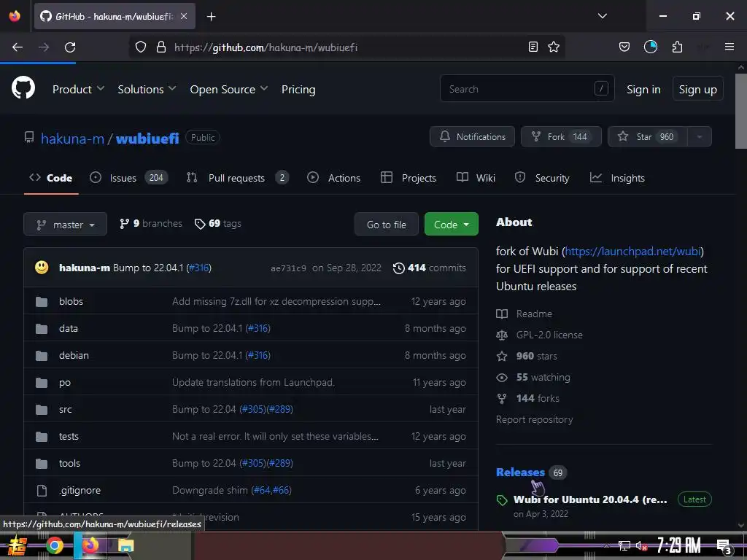Expand the Solutions menu
This screenshot has width=747, height=560.
coord(147,89)
